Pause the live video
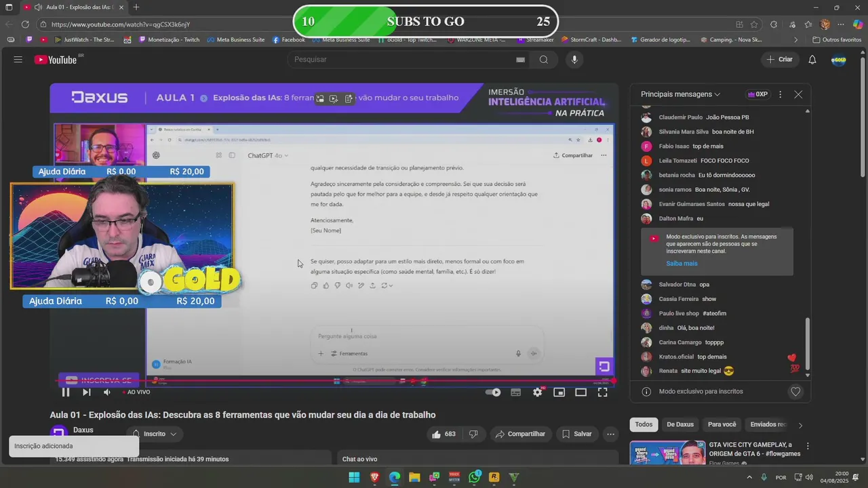This screenshot has width=868, height=488. click(66, 392)
